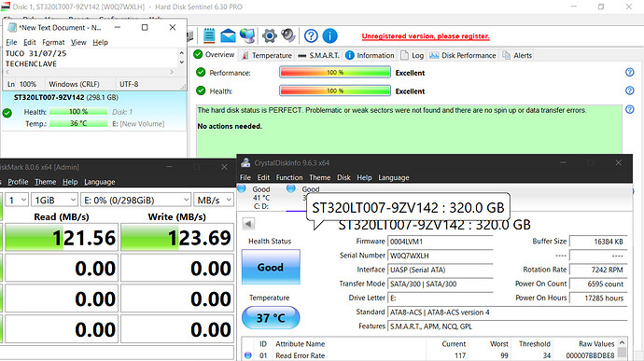Open CrystalDiskMark Help menu
Viewport: 644px width, 361px height.
coord(70,182)
